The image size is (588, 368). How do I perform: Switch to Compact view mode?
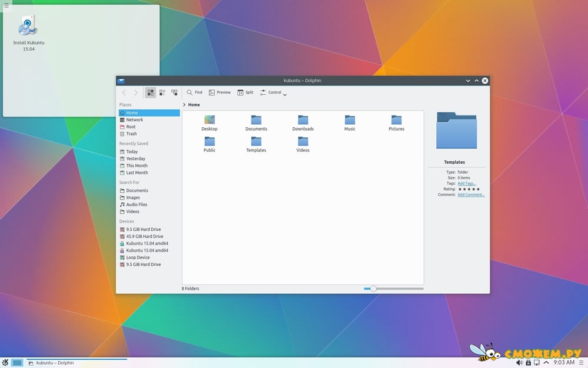[x=162, y=92]
